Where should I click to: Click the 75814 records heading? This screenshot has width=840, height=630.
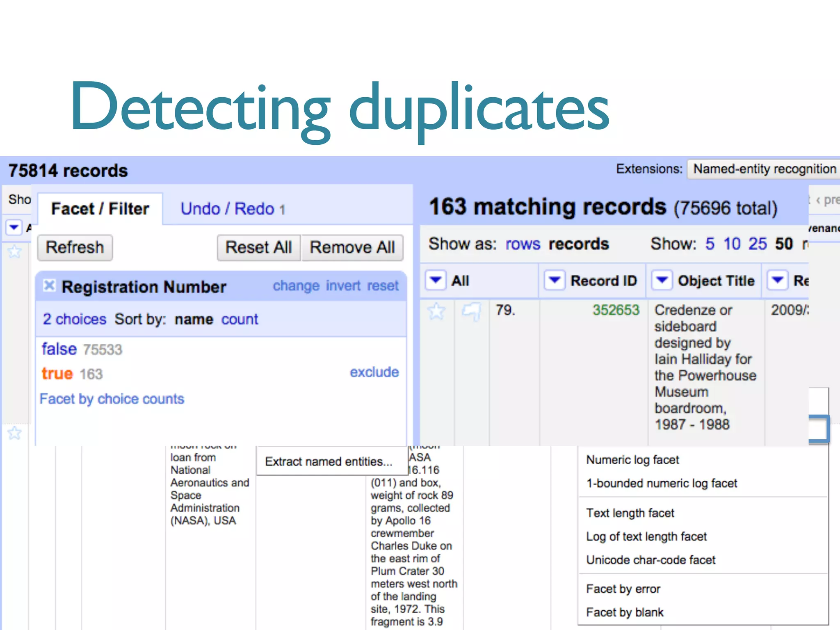[68, 171]
